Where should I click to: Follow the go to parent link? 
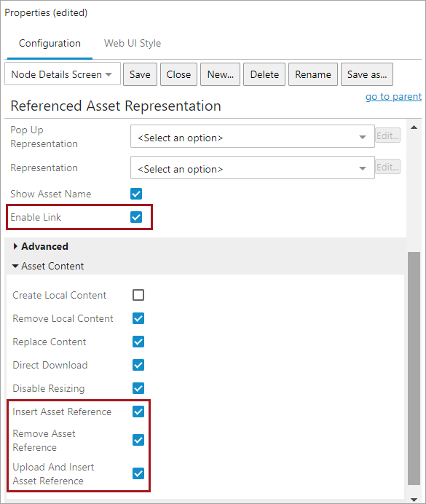393,96
